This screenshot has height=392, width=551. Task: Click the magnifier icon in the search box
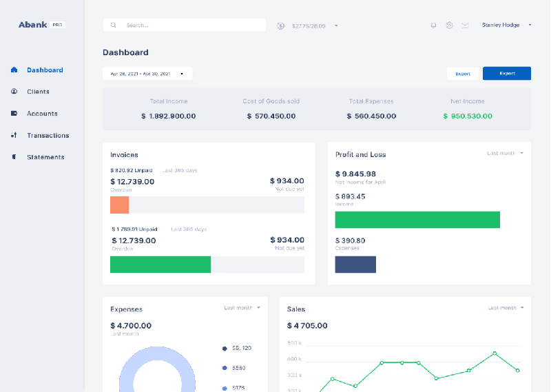coord(113,25)
